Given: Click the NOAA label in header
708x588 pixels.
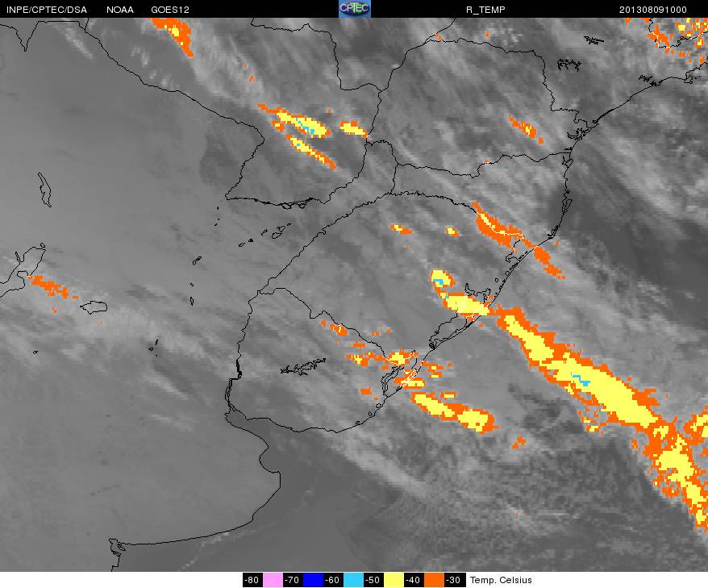Looking at the screenshot, I should pos(120,10).
